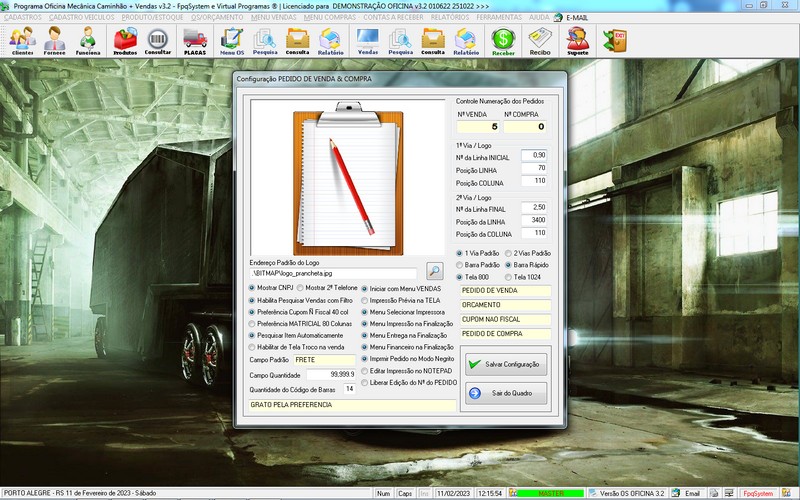This screenshot has width=800, height=500.
Task: Toggle Impressão Prévia na TELA
Action: (x=365, y=299)
